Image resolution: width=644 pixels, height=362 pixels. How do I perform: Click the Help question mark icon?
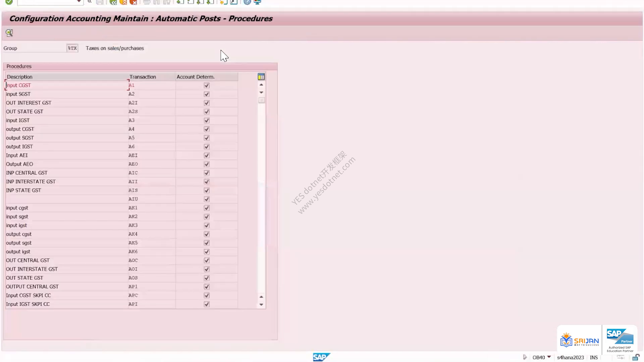(247, 2)
